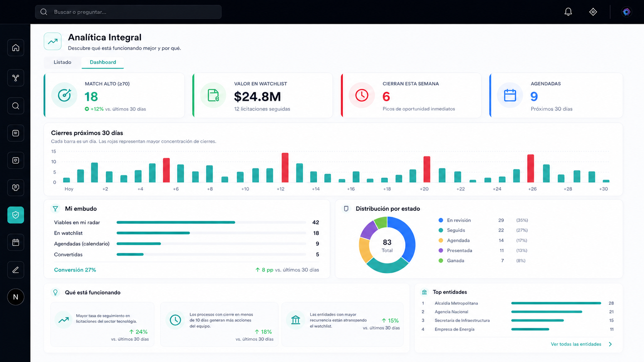Open Ver todas las entidades link
This screenshot has height=362, width=644.
point(576,344)
